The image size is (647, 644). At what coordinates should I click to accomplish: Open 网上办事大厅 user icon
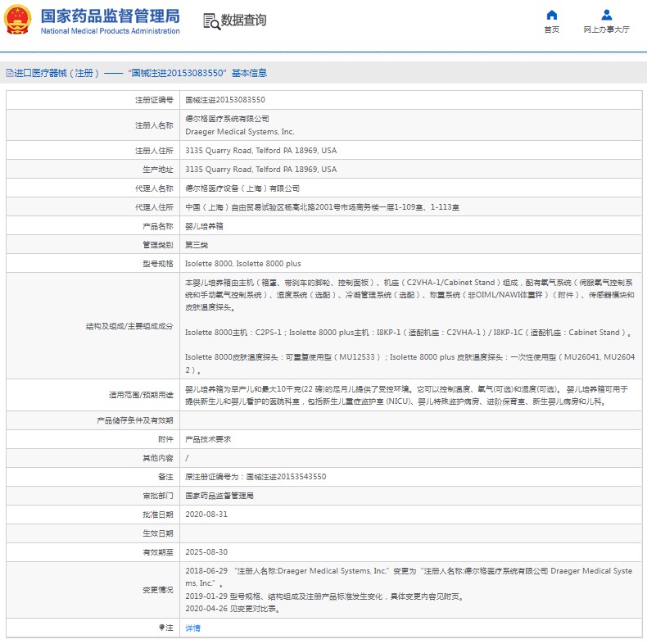(x=607, y=16)
